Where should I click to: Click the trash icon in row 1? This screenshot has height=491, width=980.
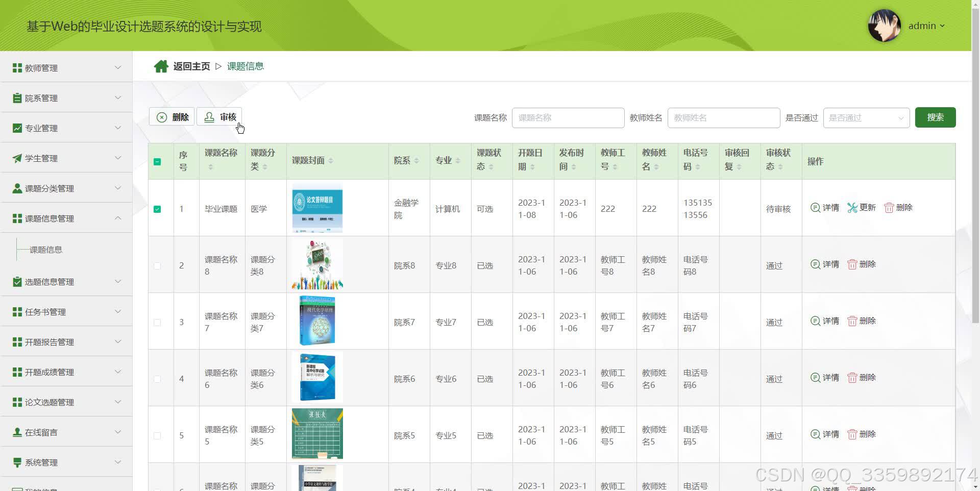click(889, 208)
